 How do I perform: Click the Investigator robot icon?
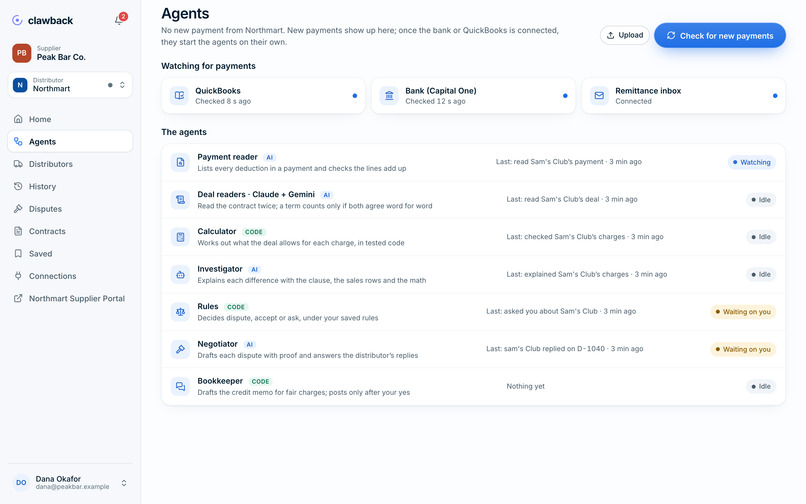click(180, 275)
